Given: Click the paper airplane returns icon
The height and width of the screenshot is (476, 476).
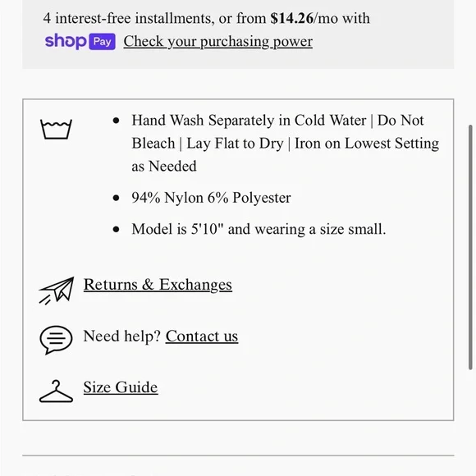Looking at the screenshot, I should click(57, 291).
